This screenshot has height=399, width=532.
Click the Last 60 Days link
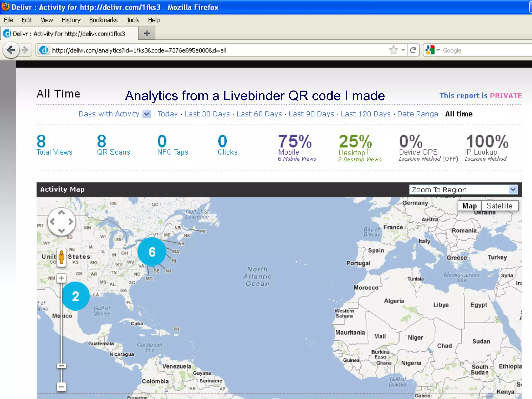click(259, 114)
